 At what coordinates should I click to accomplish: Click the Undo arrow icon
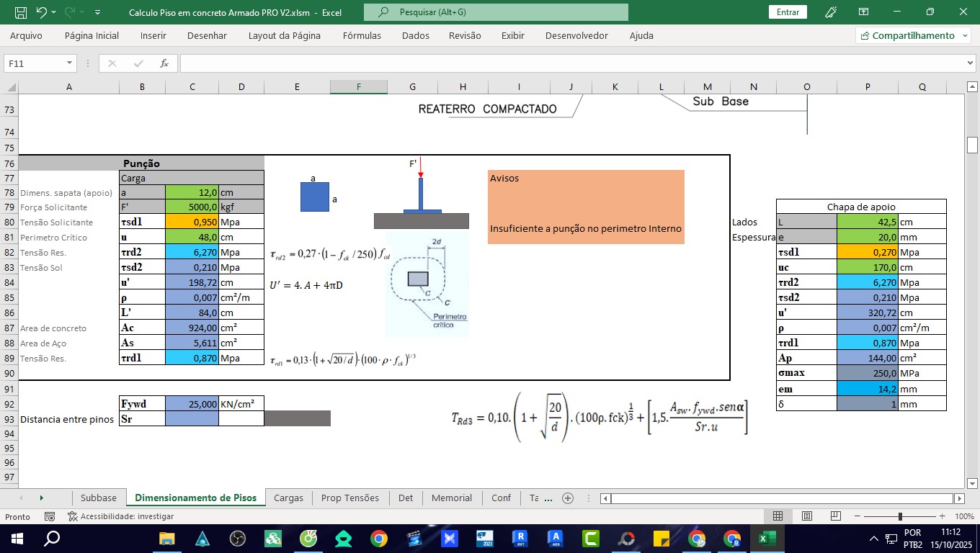(41, 12)
